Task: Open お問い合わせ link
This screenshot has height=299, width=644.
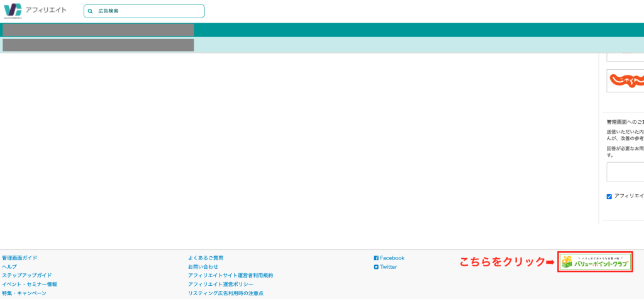Action: tap(203, 267)
